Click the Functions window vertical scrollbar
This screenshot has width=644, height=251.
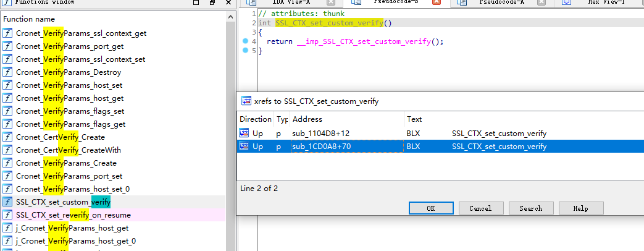(231, 124)
